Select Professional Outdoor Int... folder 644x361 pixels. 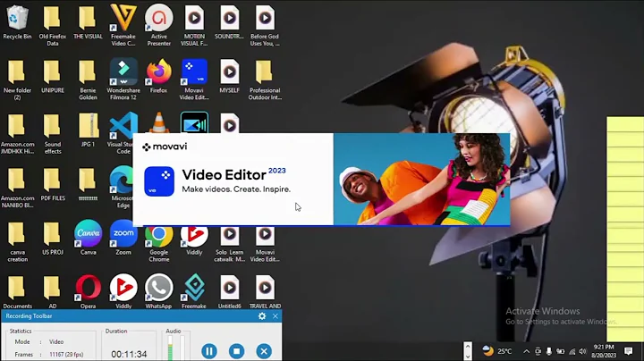[x=265, y=80]
